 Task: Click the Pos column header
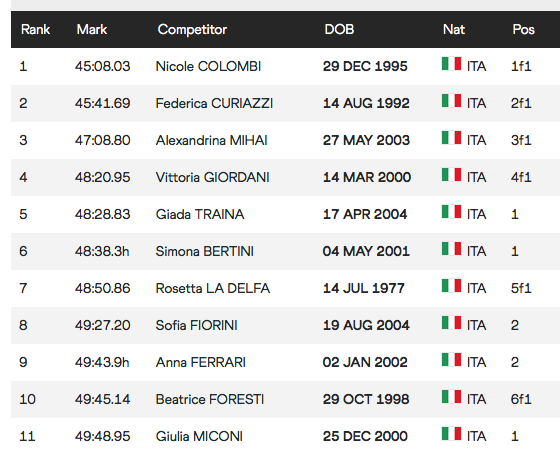click(x=524, y=29)
